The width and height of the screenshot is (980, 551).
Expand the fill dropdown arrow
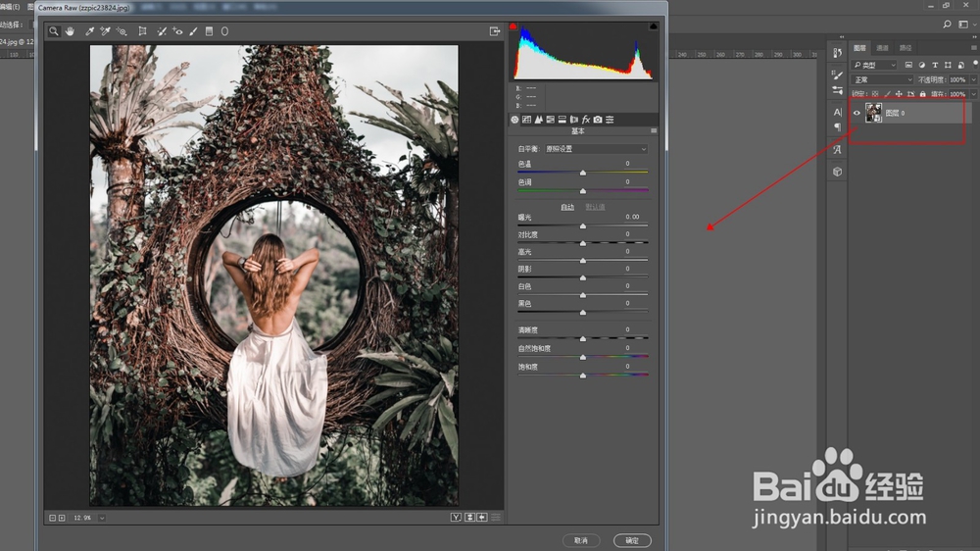coord(972,94)
